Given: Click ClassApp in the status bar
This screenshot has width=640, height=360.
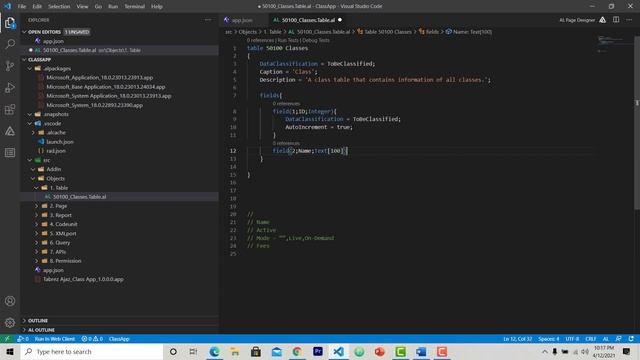Looking at the screenshot, I should 119,339.
